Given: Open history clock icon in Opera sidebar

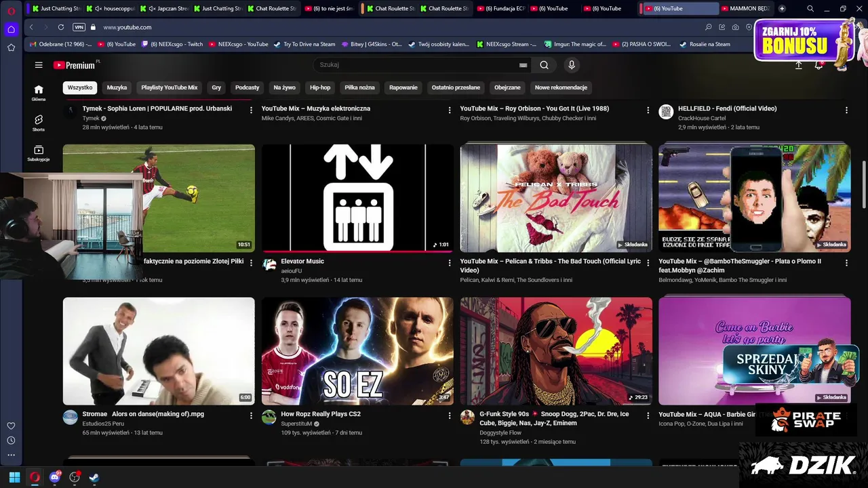Looking at the screenshot, I should pos(11,441).
